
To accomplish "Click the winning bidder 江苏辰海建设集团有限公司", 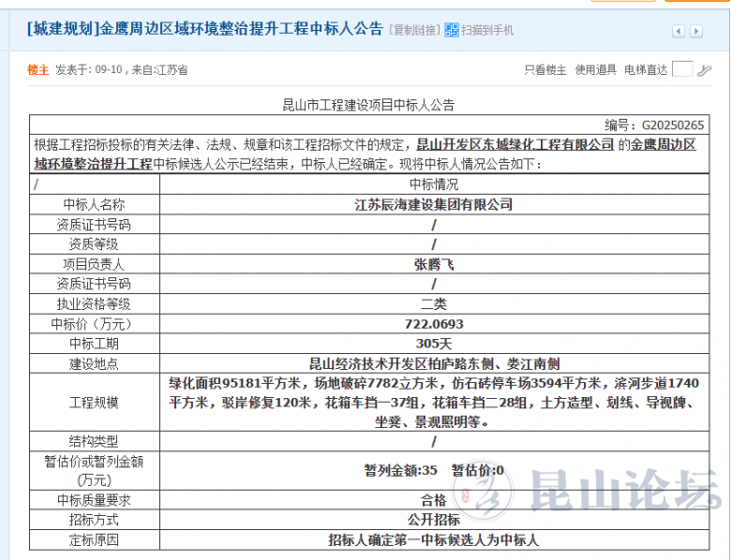I will pyautogui.click(x=433, y=204).
